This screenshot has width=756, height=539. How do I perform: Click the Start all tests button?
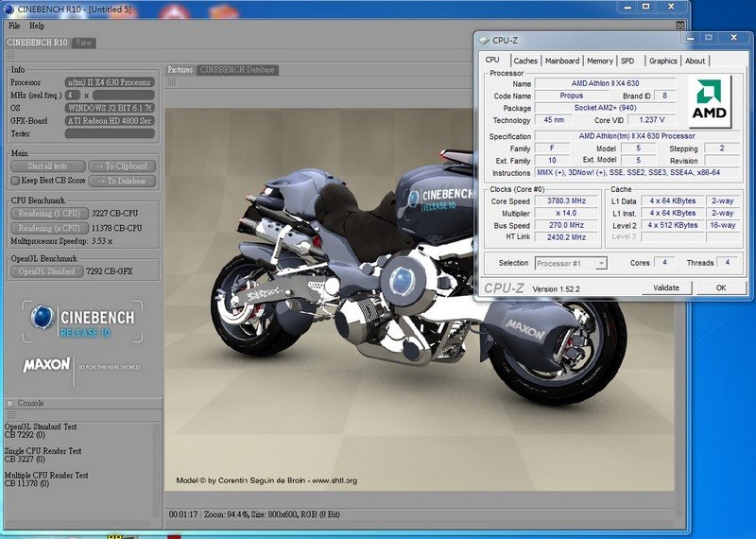coord(48,166)
